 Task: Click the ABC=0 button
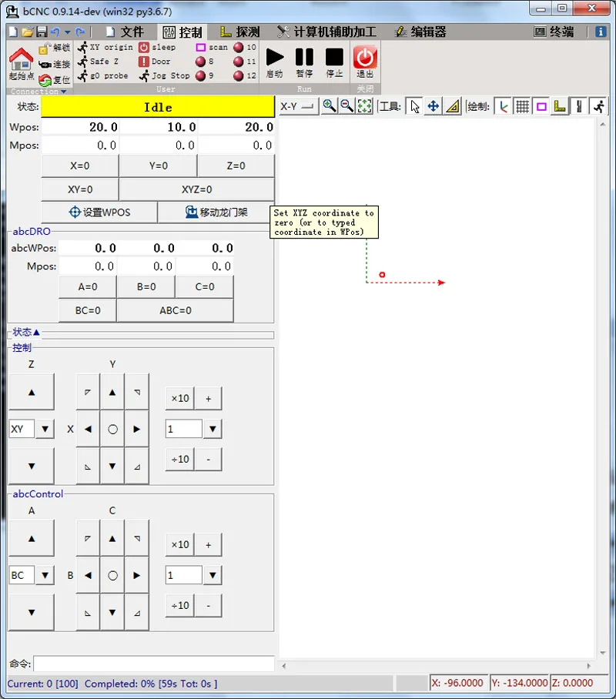pyautogui.click(x=176, y=310)
